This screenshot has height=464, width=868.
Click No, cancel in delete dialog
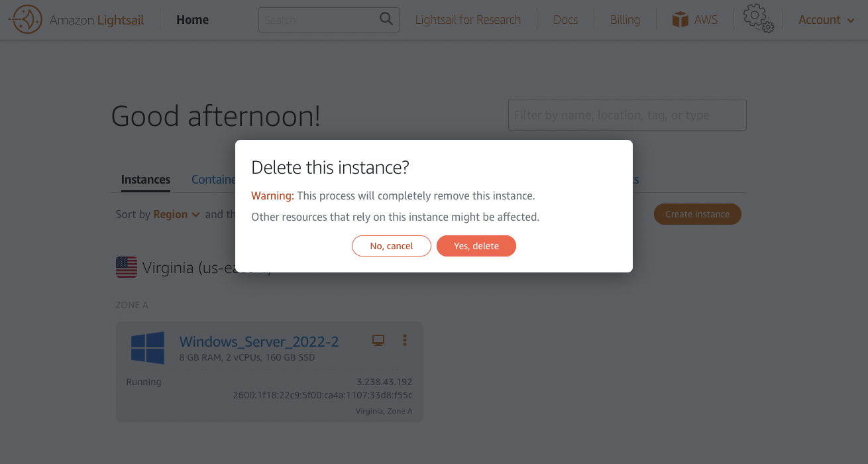coord(392,246)
